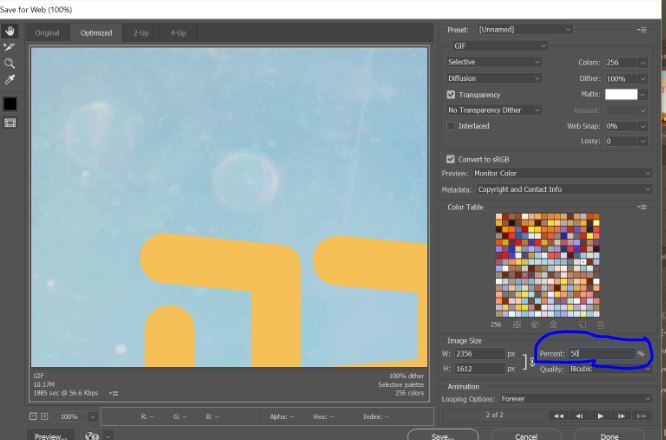The image size is (666, 440).
Task: Click the web-shift colors icon under color table
Action: 535,325
